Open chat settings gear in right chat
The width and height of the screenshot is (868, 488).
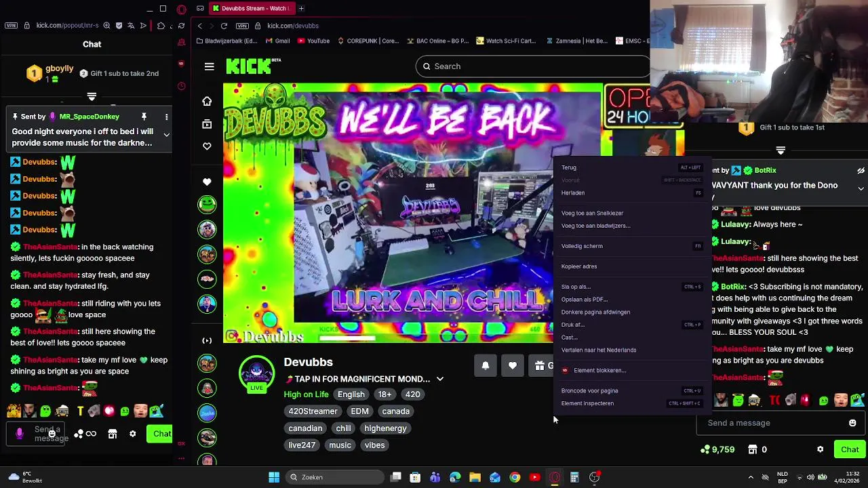point(820,449)
